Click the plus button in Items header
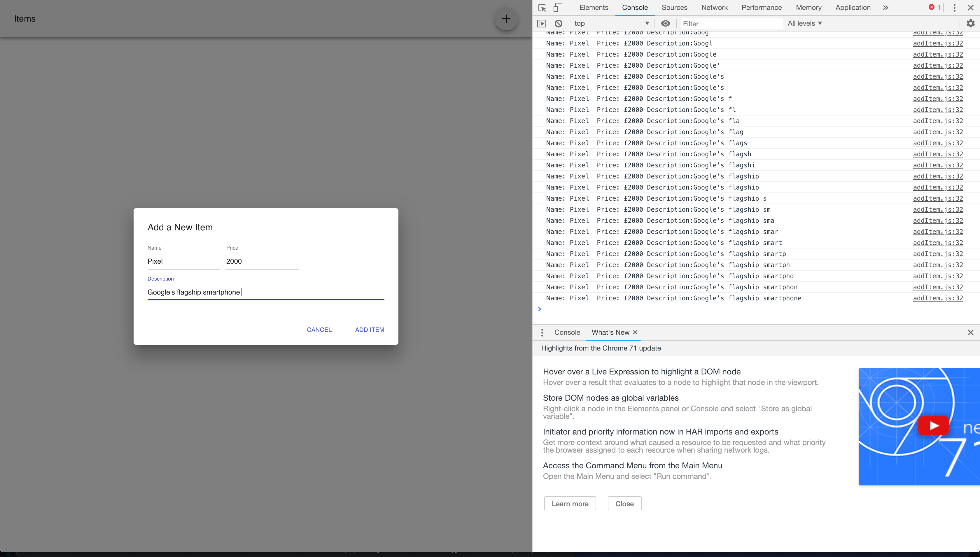This screenshot has width=980, height=557. point(506,19)
